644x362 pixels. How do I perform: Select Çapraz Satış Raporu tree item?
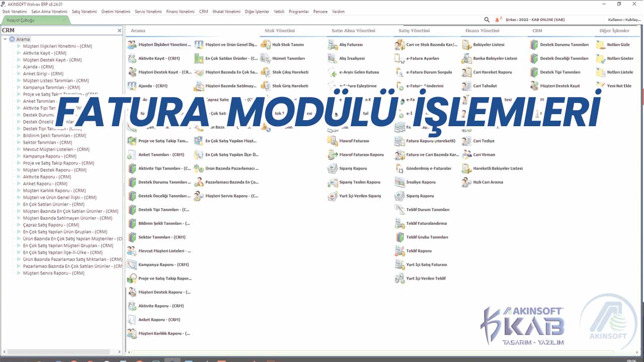tap(51, 225)
